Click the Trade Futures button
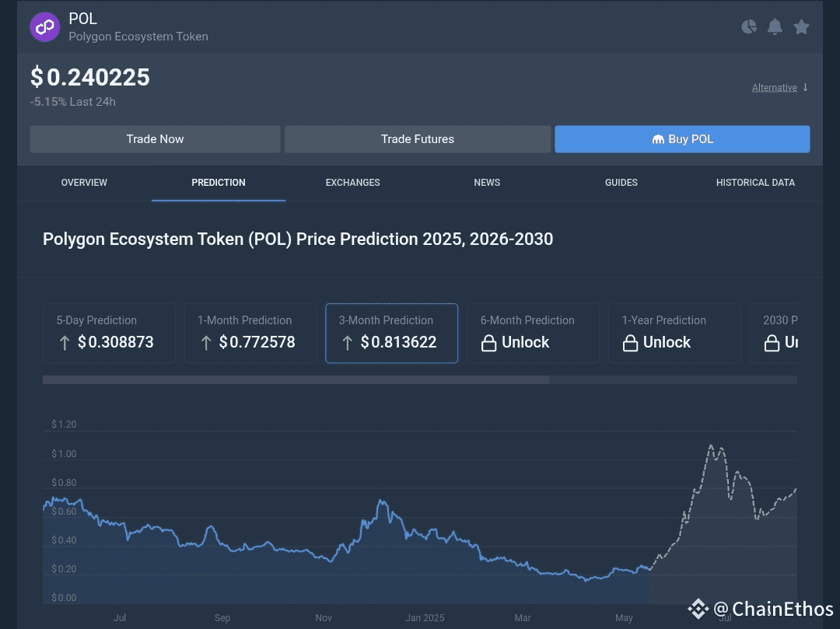This screenshot has height=629, width=840. pyautogui.click(x=418, y=139)
